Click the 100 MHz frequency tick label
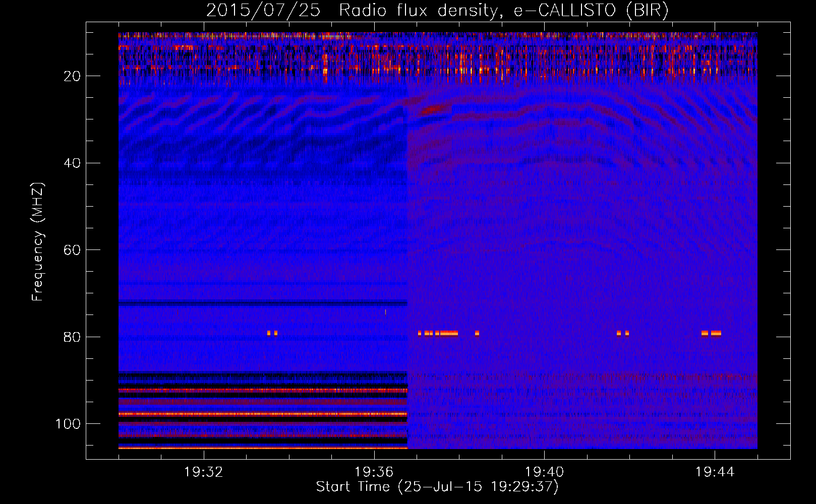 click(68, 424)
